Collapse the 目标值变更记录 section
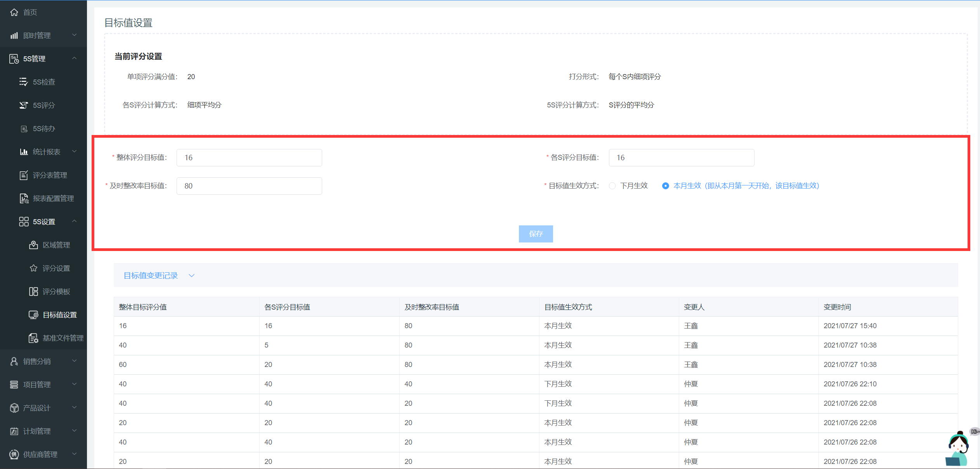This screenshot has height=469, width=980. [x=191, y=275]
